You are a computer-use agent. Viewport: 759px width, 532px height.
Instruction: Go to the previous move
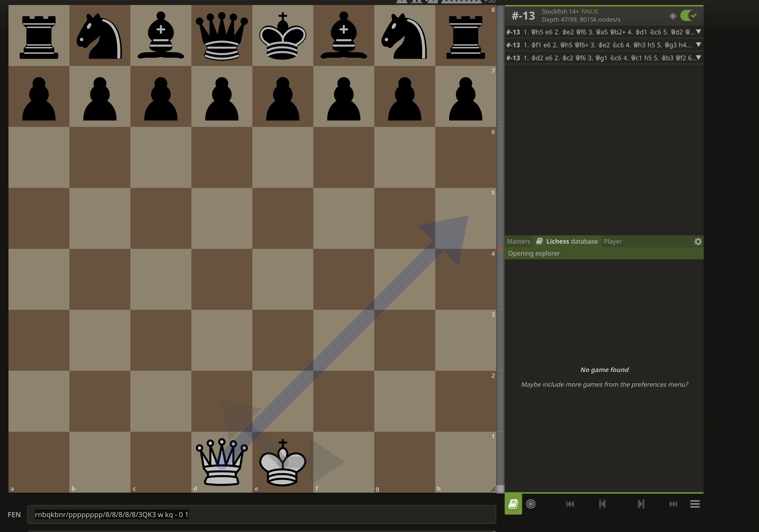602,504
